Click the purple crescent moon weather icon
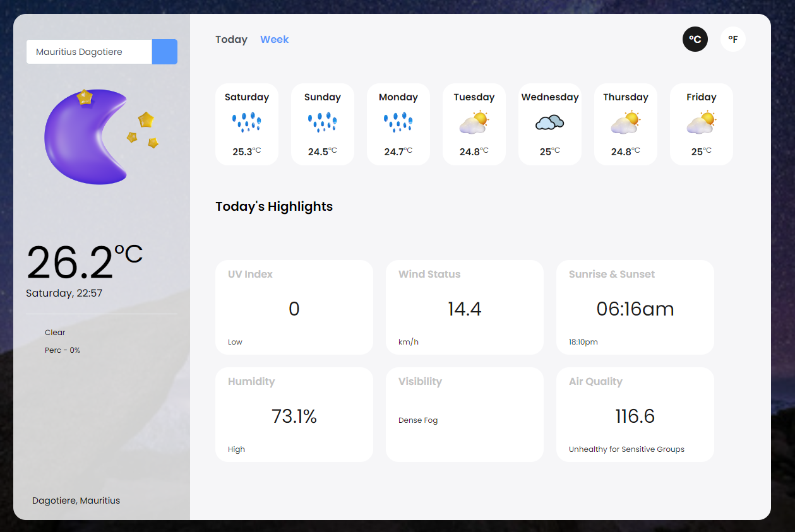The height and width of the screenshot is (532, 795). coord(85,137)
